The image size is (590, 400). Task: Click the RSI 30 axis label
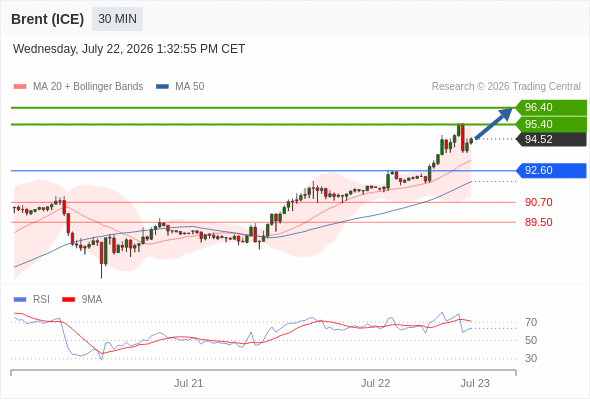click(x=531, y=359)
